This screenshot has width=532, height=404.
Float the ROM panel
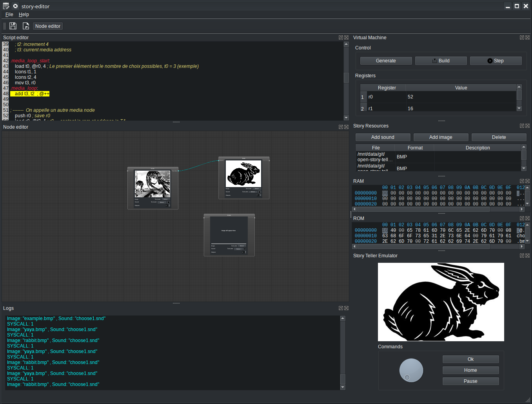click(x=522, y=218)
